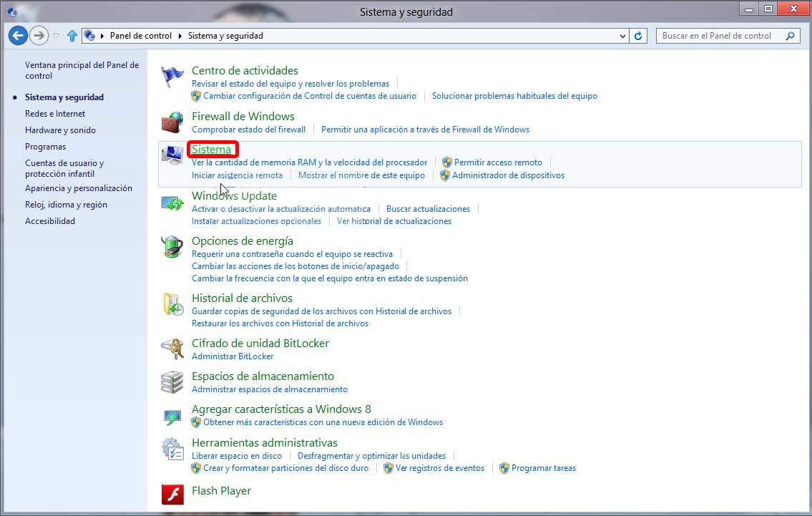The width and height of the screenshot is (812, 516).
Task: Click the Opciones de energía battery icon
Action: click(x=172, y=247)
